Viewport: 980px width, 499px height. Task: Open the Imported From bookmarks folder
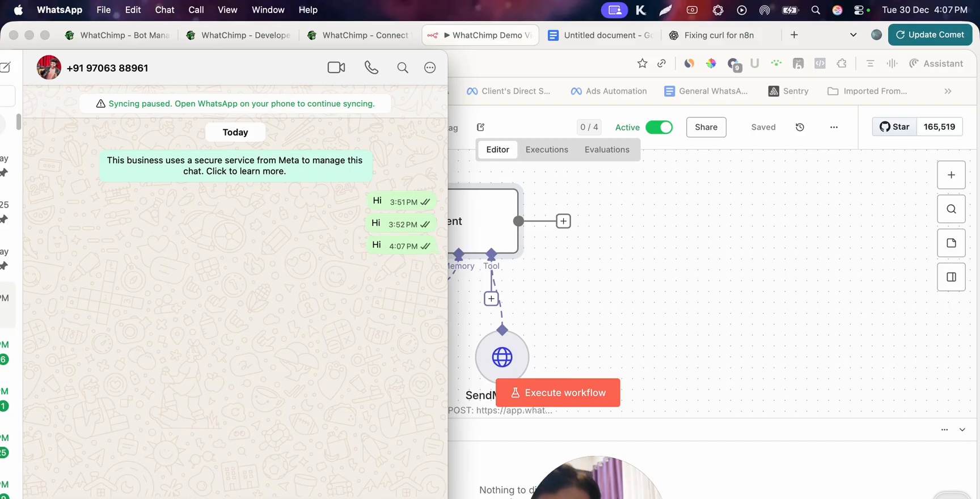coord(867,91)
